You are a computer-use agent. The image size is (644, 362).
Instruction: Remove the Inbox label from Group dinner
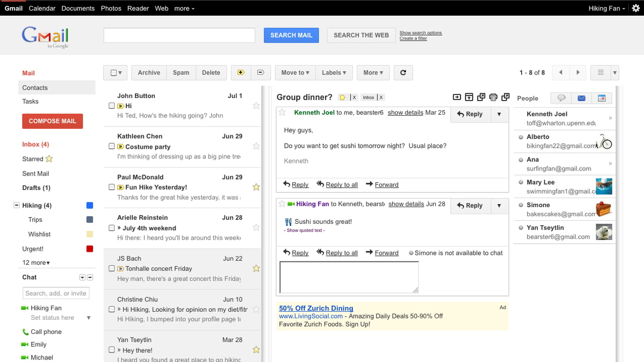(381, 98)
